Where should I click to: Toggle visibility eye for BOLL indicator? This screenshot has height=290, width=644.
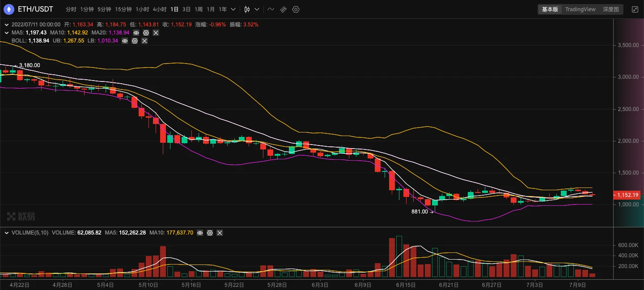pyautogui.click(x=125, y=41)
